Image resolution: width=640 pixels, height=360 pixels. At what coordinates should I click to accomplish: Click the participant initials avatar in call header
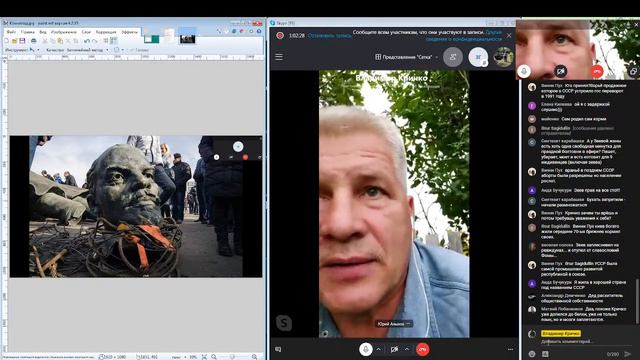[x=478, y=57]
